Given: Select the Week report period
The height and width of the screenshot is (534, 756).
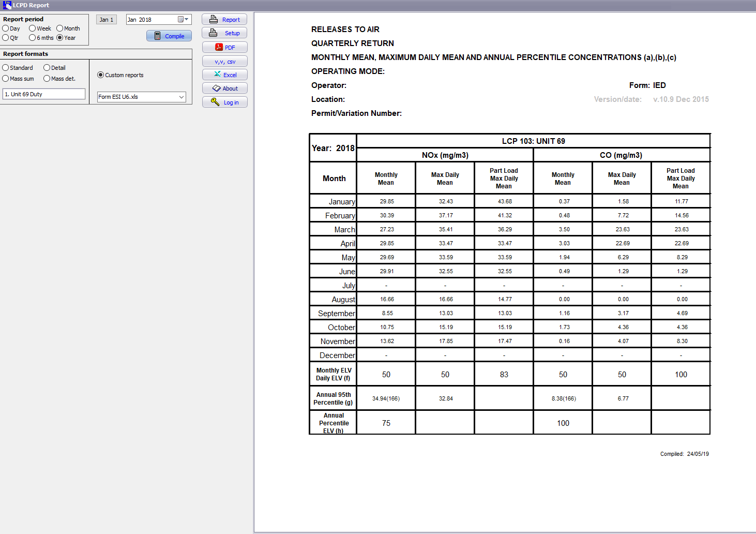Looking at the screenshot, I should click(33, 28).
